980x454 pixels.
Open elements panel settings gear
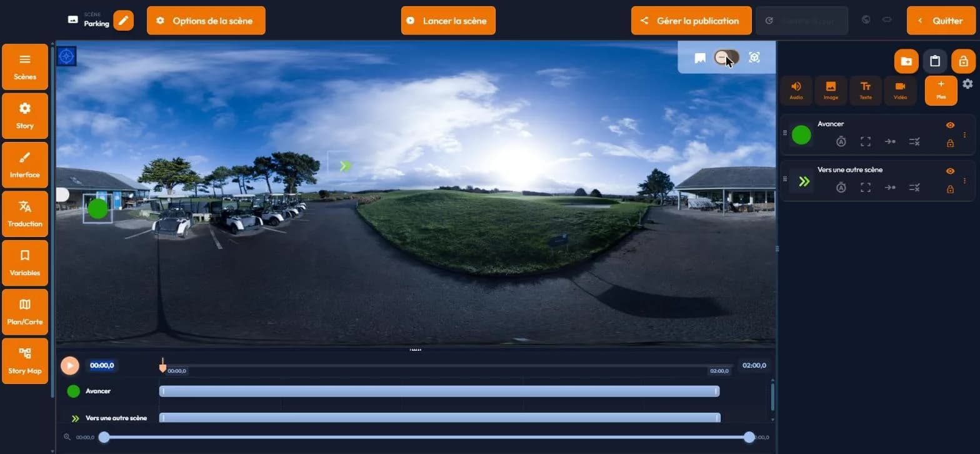967,84
